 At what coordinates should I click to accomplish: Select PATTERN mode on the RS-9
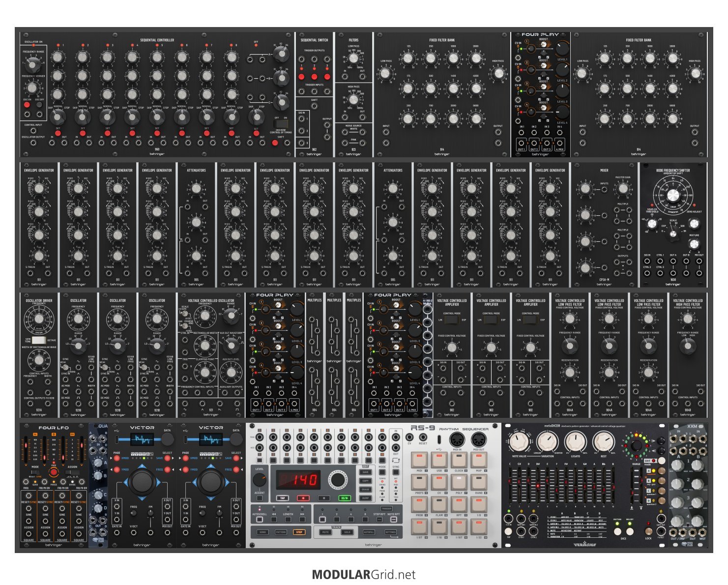pyautogui.click(x=281, y=532)
